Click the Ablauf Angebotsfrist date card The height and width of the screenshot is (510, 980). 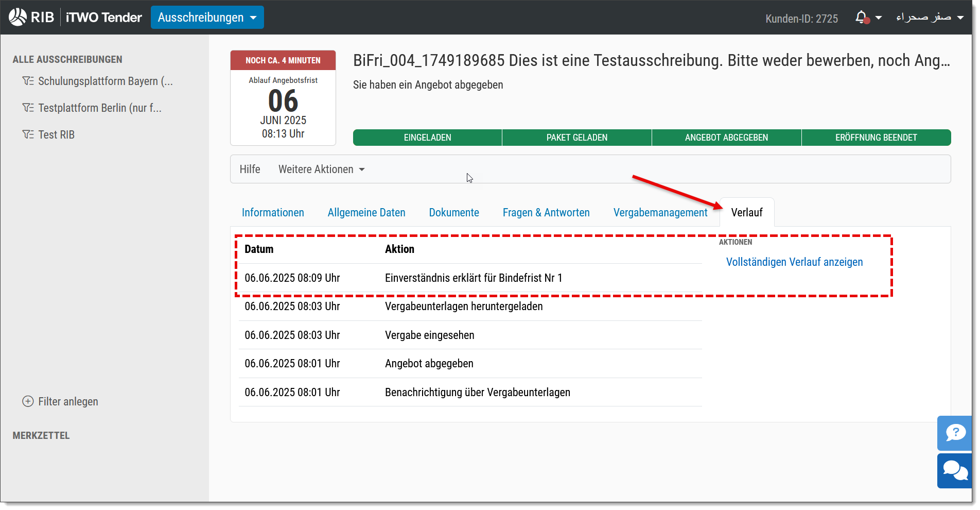(x=283, y=98)
